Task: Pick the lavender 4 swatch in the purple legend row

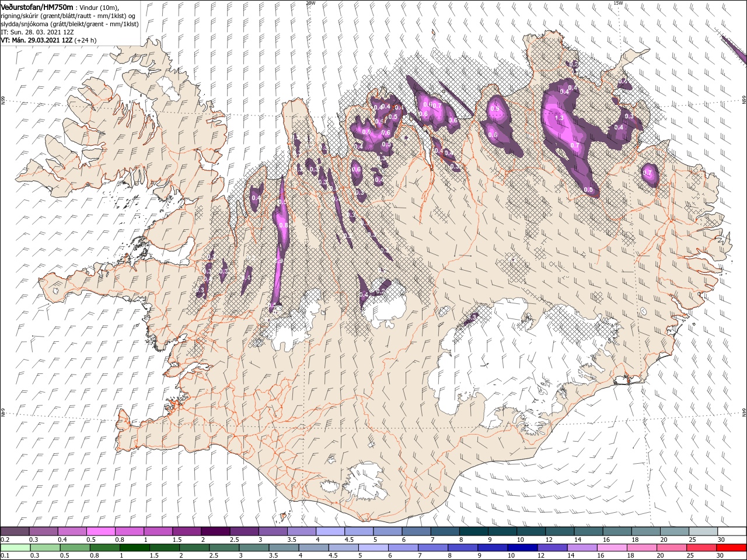Action: coord(330,531)
